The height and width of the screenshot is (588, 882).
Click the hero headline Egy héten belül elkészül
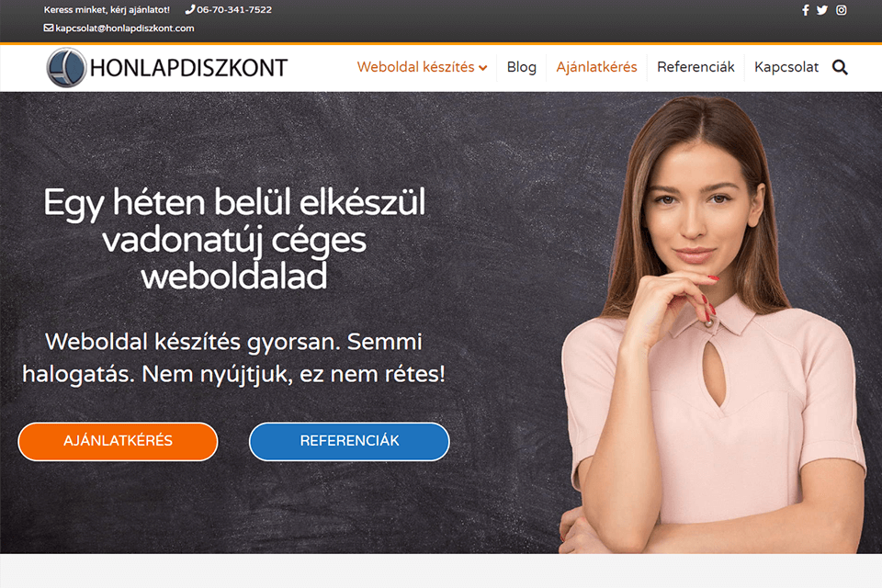coord(234,202)
